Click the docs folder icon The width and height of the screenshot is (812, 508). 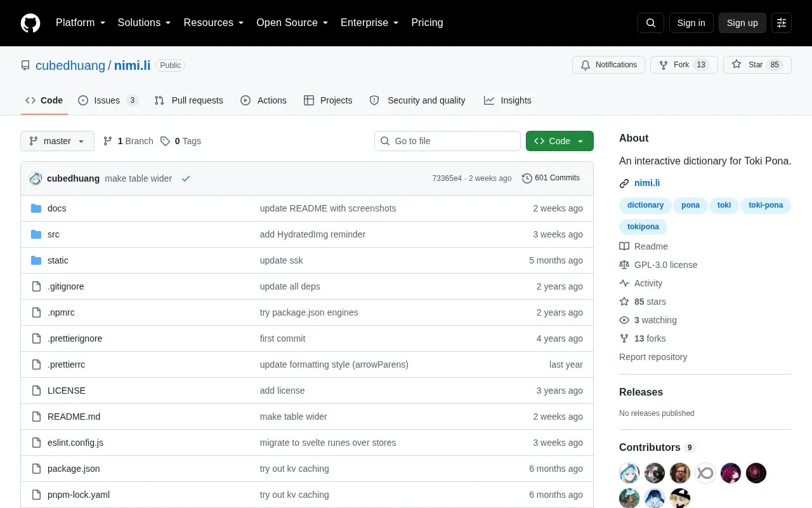pos(36,208)
